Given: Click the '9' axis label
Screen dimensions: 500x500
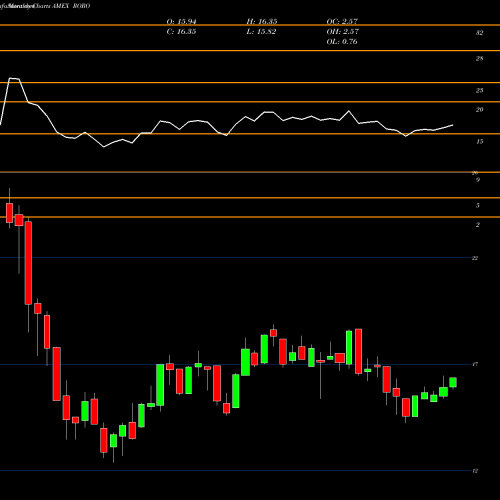Looking at the screenshot, I should tap(478, 180).
